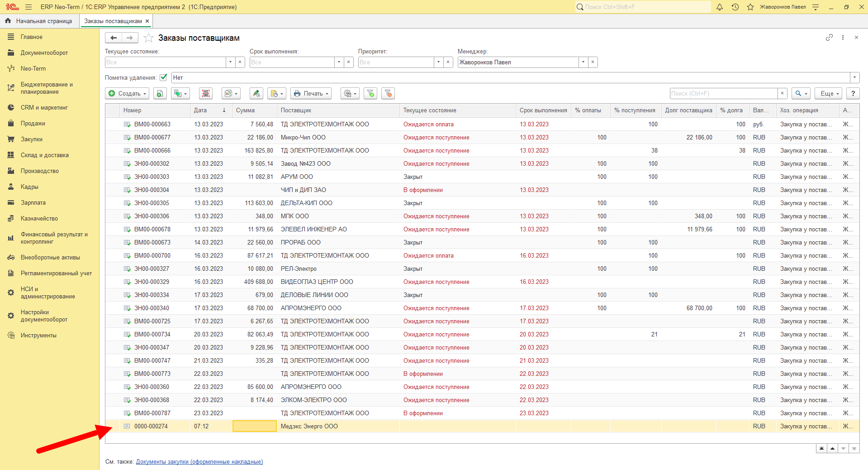Open the three-dot form menu
The width and height of the screenshot is (868, 470).
pos(843,38)
